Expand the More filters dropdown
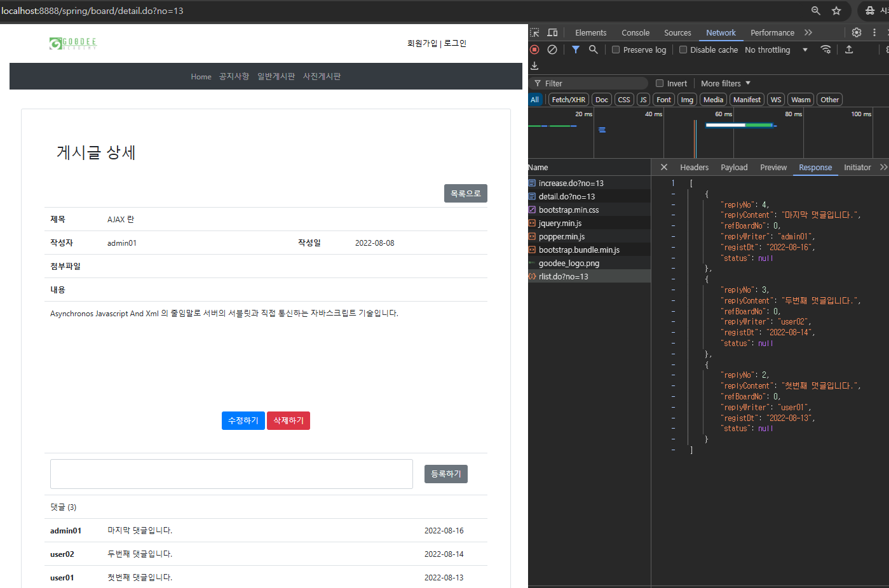 726,83
